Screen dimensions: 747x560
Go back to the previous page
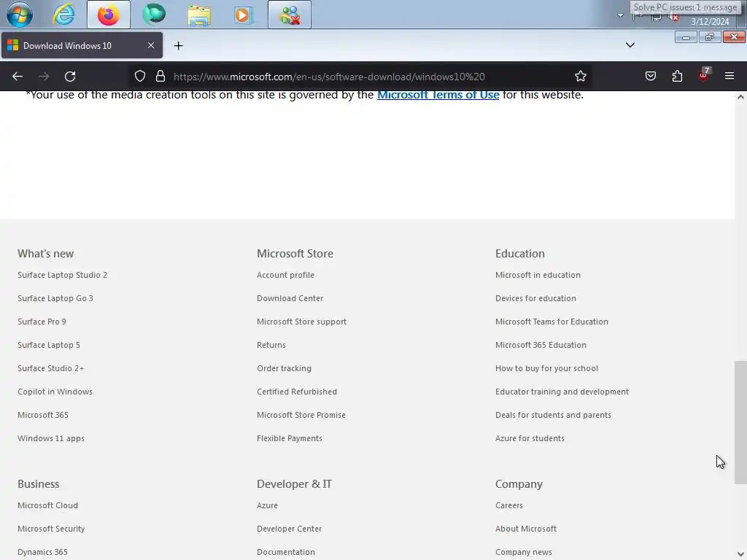click(x=18, y=76)
